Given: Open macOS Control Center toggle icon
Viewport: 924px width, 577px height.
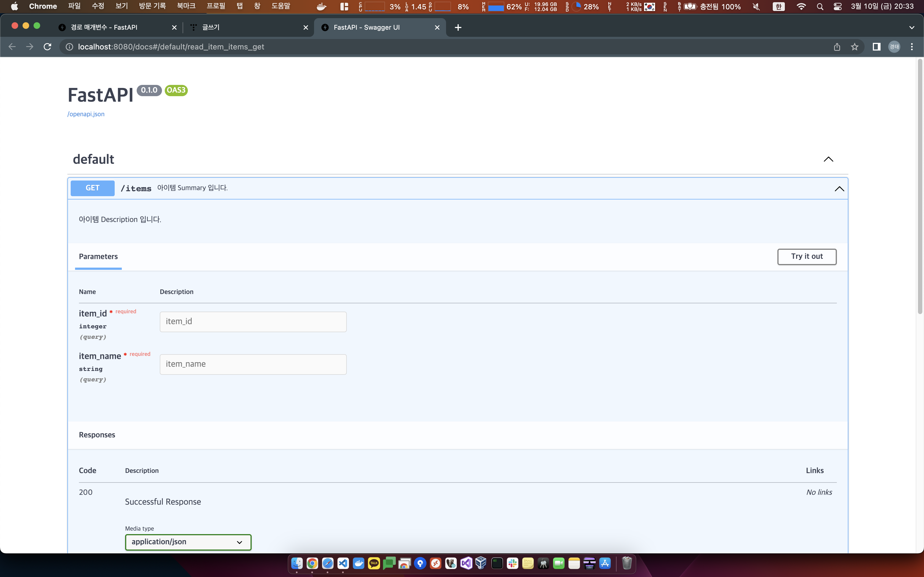Looking at the screenshot, I should [838, 7].
